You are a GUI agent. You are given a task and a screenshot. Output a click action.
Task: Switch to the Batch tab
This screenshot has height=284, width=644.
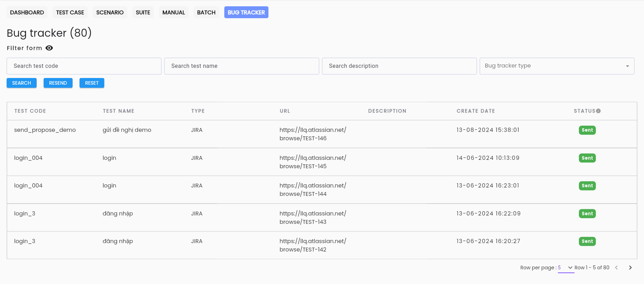(206, 12)
